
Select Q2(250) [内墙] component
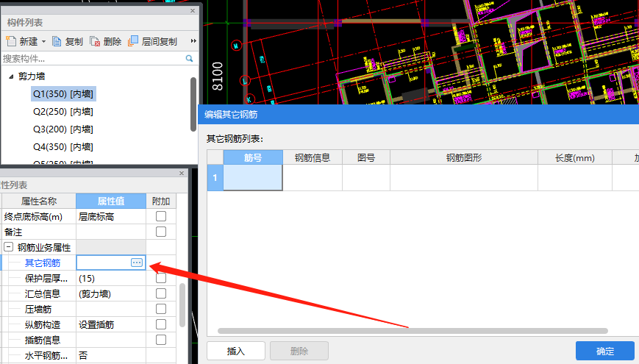tap(63, 112)
